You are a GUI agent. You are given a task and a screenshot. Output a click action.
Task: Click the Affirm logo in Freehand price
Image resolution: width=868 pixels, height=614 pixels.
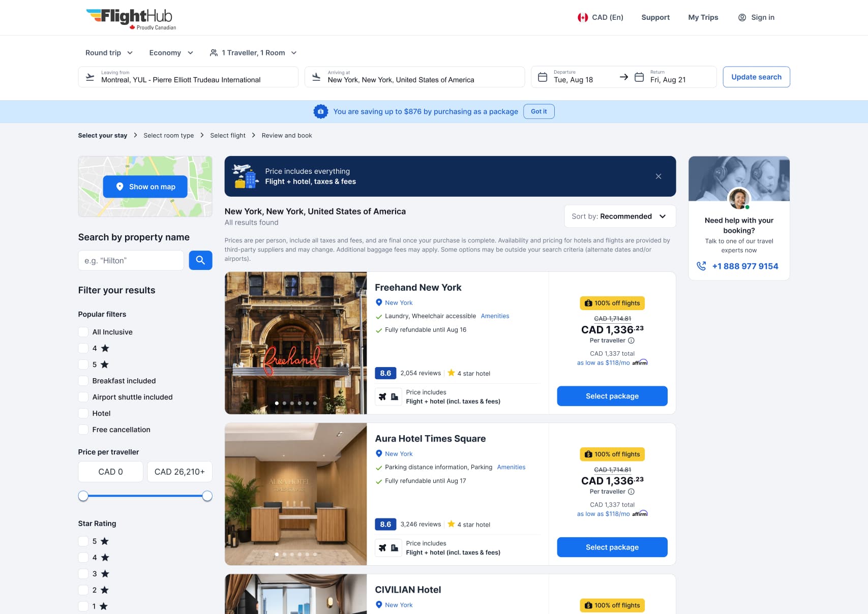pos(640,362)
